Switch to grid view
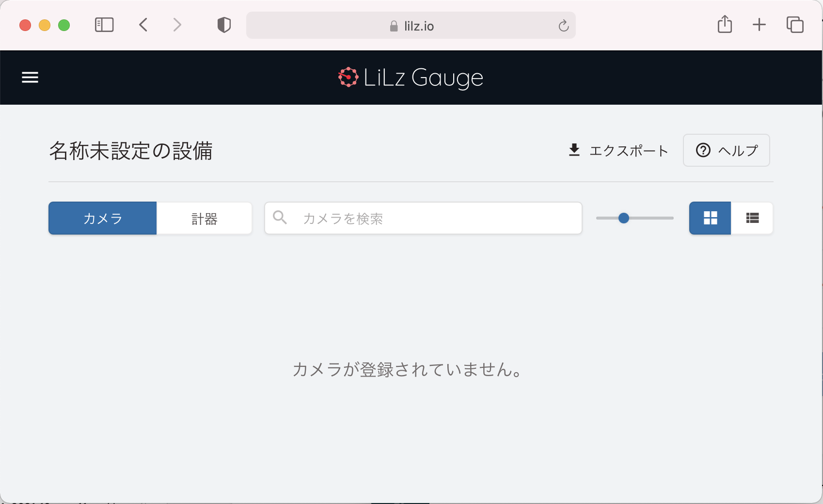Image resolution: width=823 pixels, height=504 pixels. tap(710, 218)
